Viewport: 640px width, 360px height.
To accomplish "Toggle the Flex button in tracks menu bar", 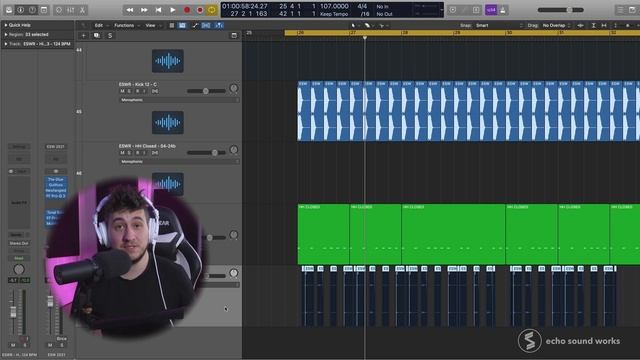I will [206, 25].
